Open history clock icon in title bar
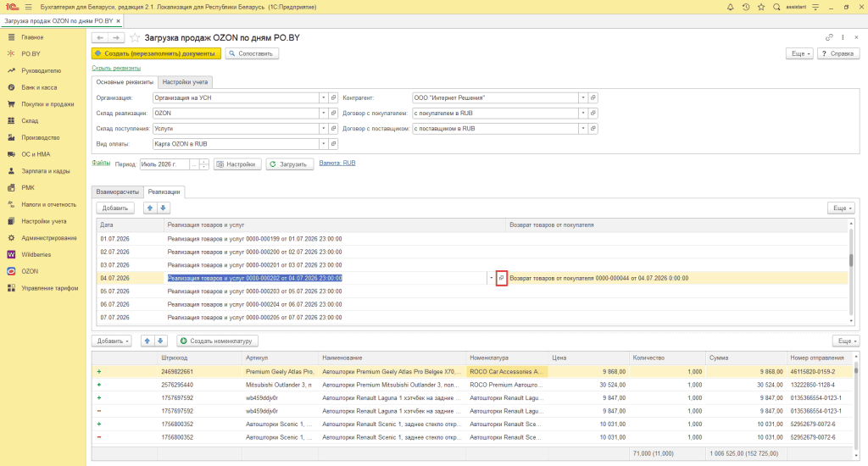The height and width of the screenshot is (466, 868). (x=746, y=7)
